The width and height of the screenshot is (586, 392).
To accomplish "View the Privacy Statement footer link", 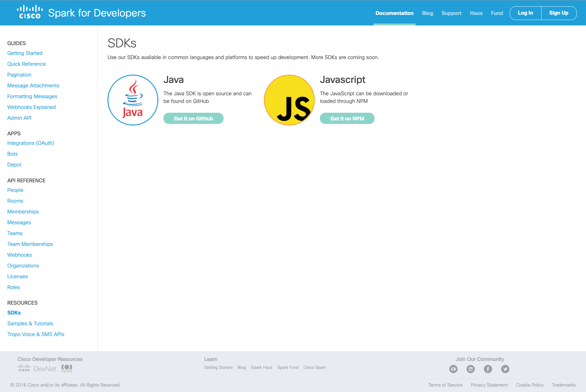I will 489,385.
